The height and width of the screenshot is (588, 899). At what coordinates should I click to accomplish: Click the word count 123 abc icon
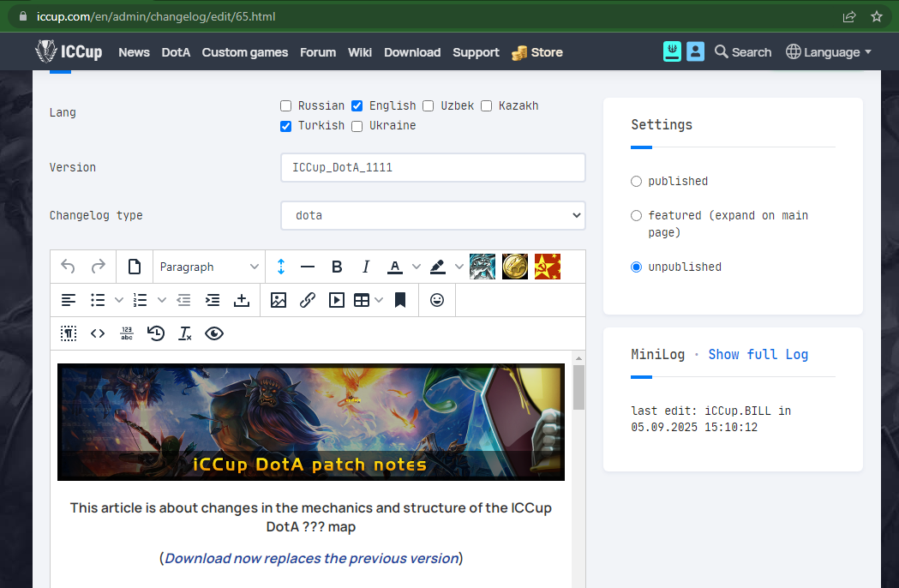pos(127,333)
